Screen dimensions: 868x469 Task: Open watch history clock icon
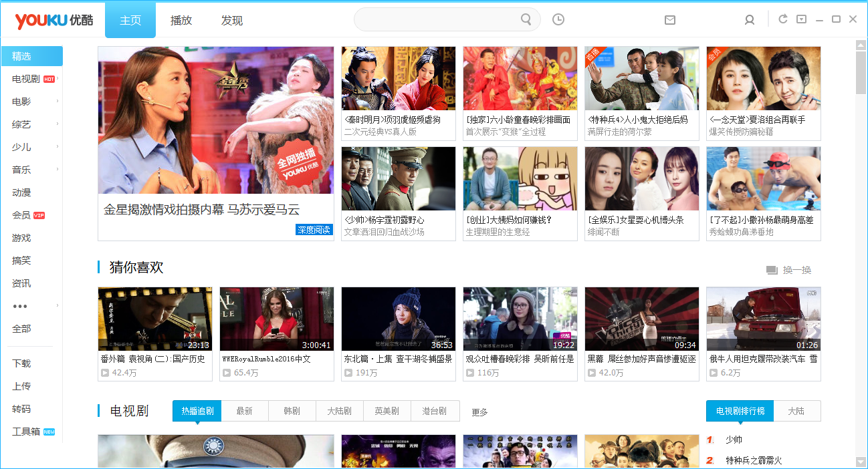click(x=558, y=20)
